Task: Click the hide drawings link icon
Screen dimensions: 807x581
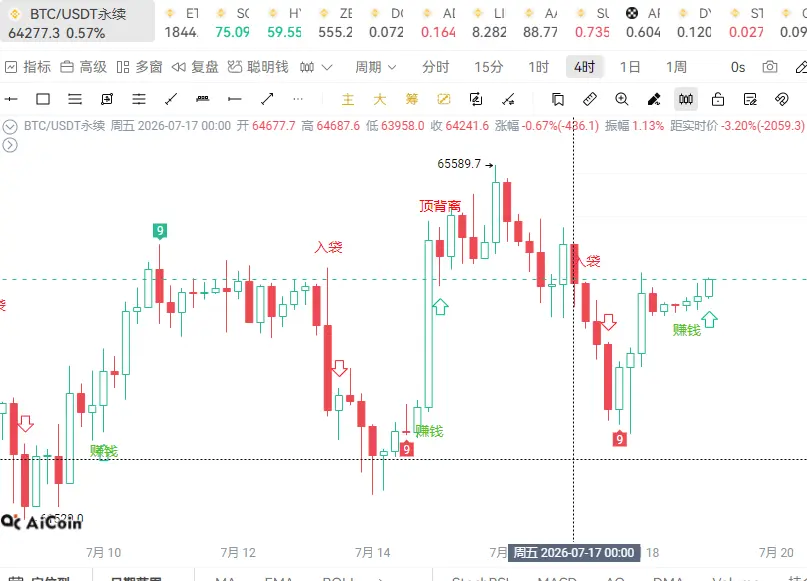Action: click(x=782, y=99)
